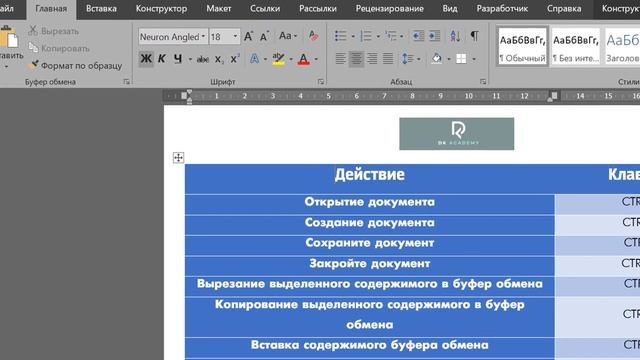Image resolution: width=640 pixels, height=360 pixels.
Task: Click the Сохраните документ table cell
Action: click(369, 245)
